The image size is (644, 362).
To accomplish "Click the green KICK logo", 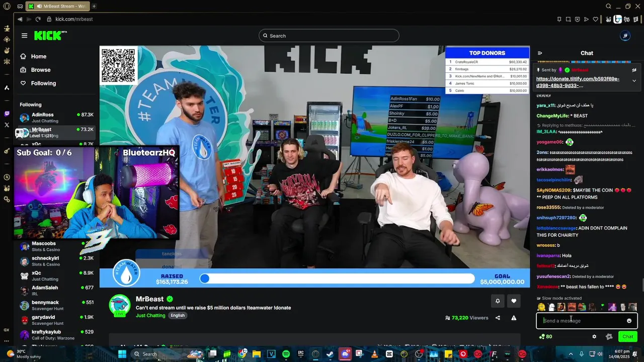I will 48,35.
